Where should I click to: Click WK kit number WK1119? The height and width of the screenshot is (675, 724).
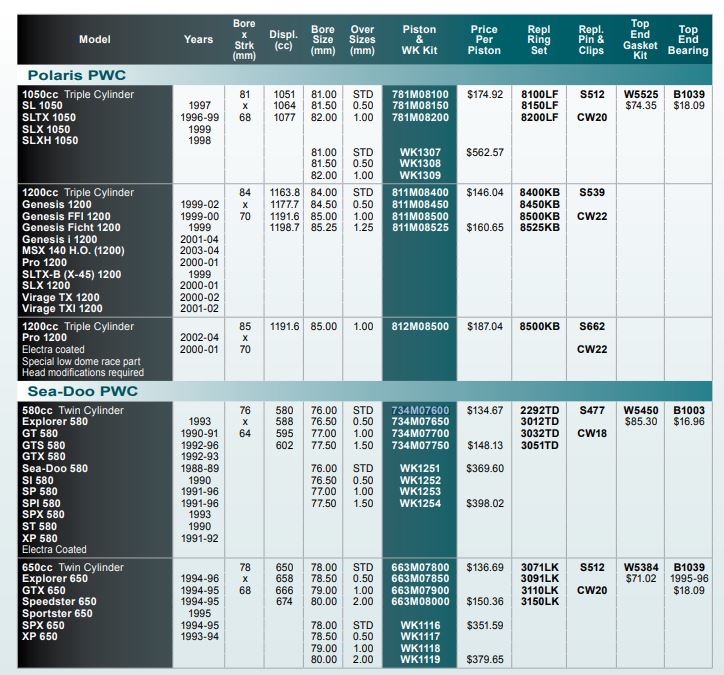(x=420, y=659)
